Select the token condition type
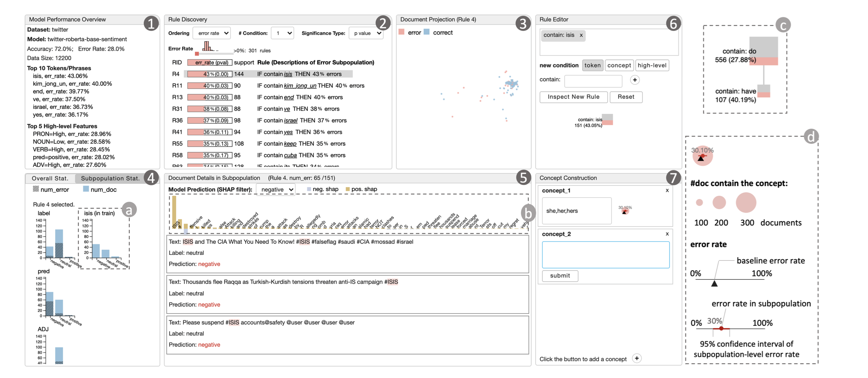The height and width of the screenshot is (378, 868). 592,65
